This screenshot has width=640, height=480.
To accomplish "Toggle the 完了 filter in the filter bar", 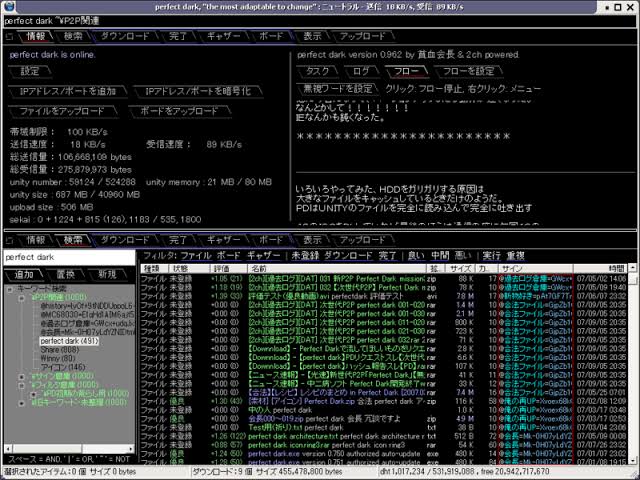I will coord(387,256).
